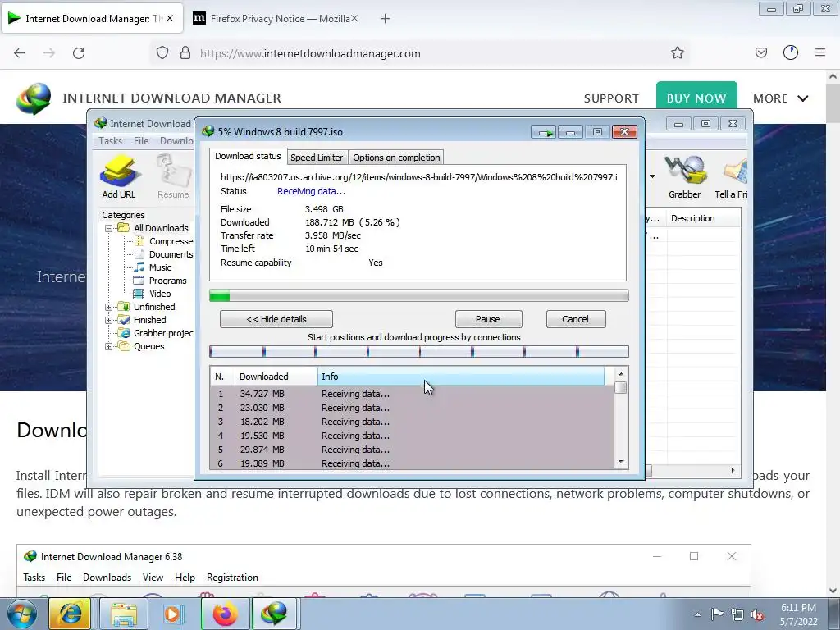Click the grayed Resume icon in IDM toolbar

[x=173, y=177]
